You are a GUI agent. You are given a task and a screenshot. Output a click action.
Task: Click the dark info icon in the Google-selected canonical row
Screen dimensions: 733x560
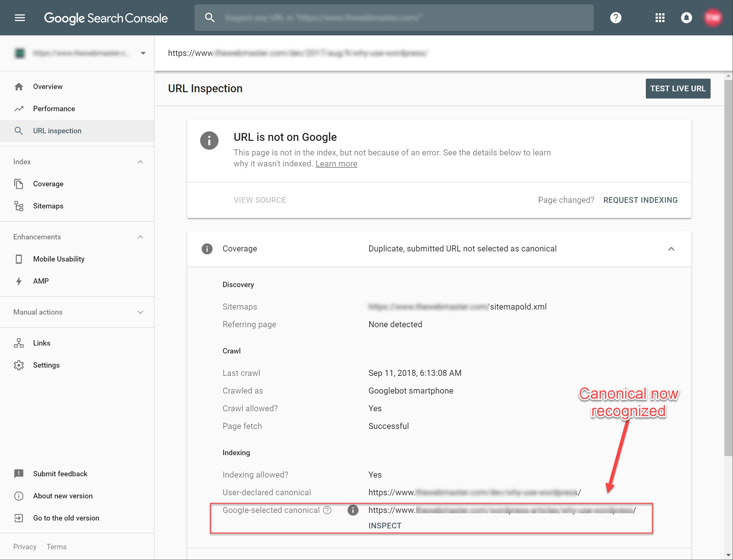click(x=353, y=510)
